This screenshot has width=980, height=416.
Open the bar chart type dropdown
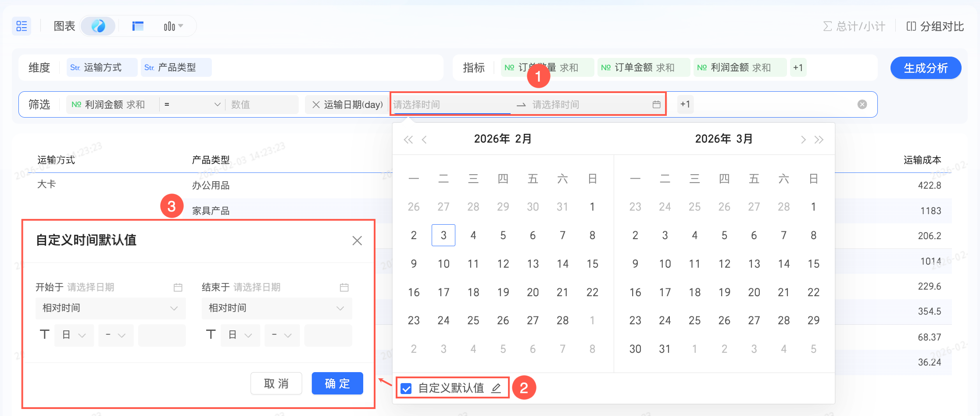[173, 26]
